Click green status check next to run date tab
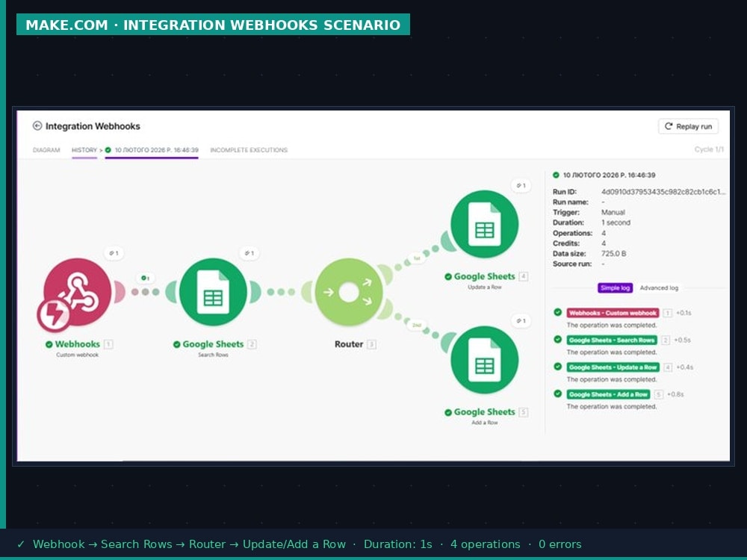Screen dimensions: 747x560 tap(108, 150)
